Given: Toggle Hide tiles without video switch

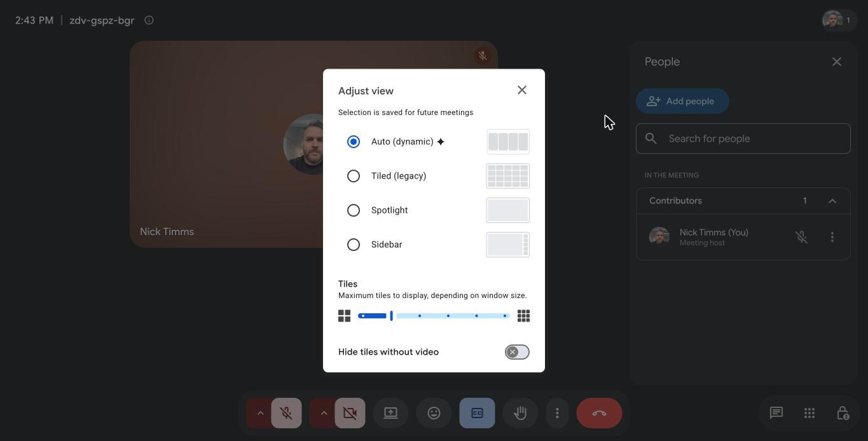Looking at the screenshot, I should [x=517, y=352].
